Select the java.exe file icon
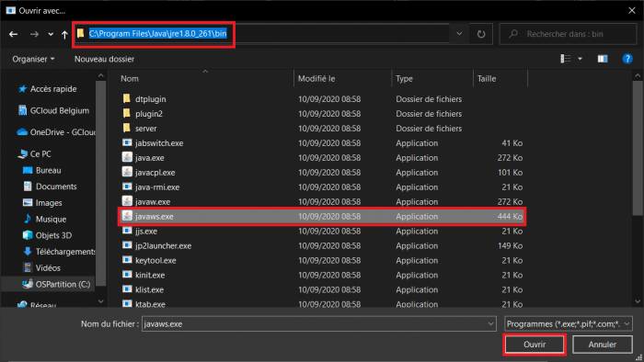Image resolution: width=644 pixels, height=362 pixels. point(127,157)
